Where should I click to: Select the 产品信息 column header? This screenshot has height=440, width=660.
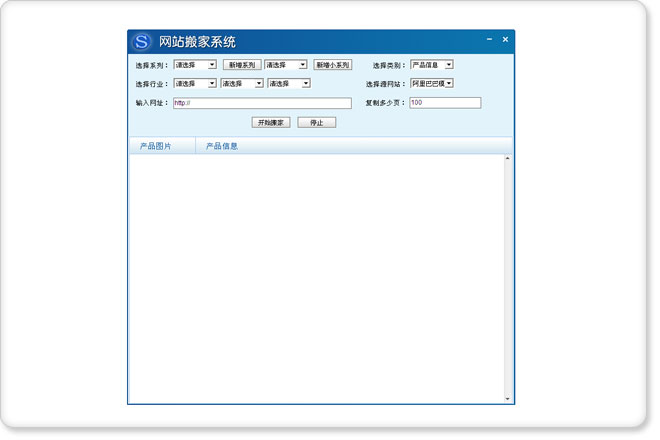tap(222, 147)
